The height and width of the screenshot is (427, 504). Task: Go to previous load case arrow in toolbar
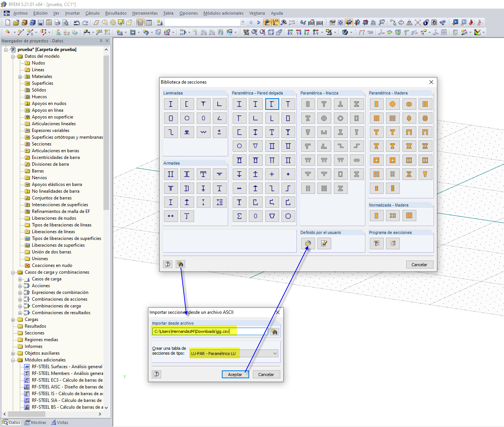[x=251, y=22]
